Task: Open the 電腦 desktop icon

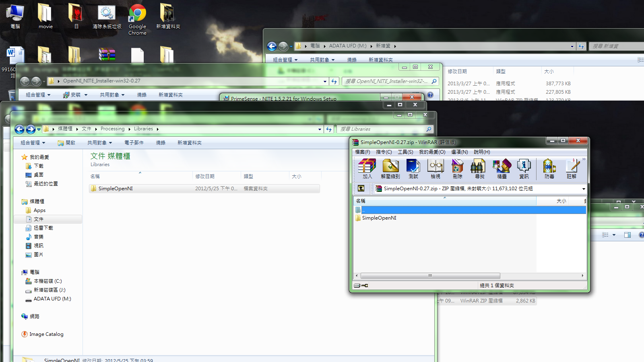Action: click(15, 16)
